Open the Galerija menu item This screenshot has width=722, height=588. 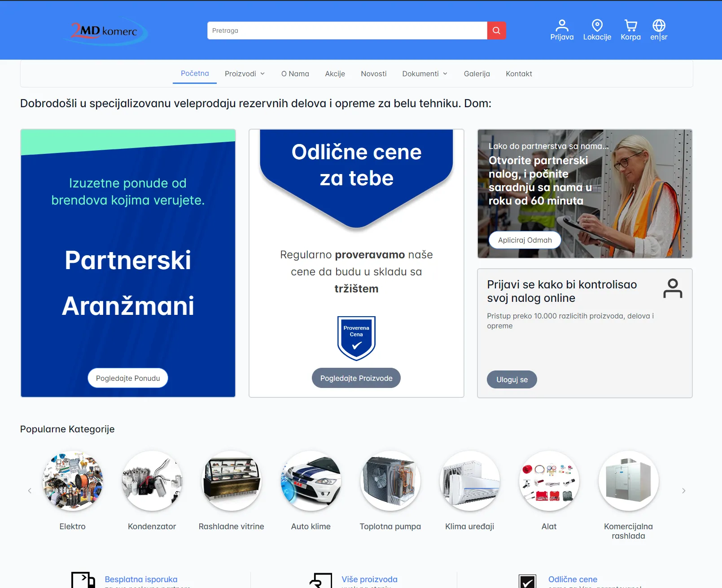tap(477, 74)
